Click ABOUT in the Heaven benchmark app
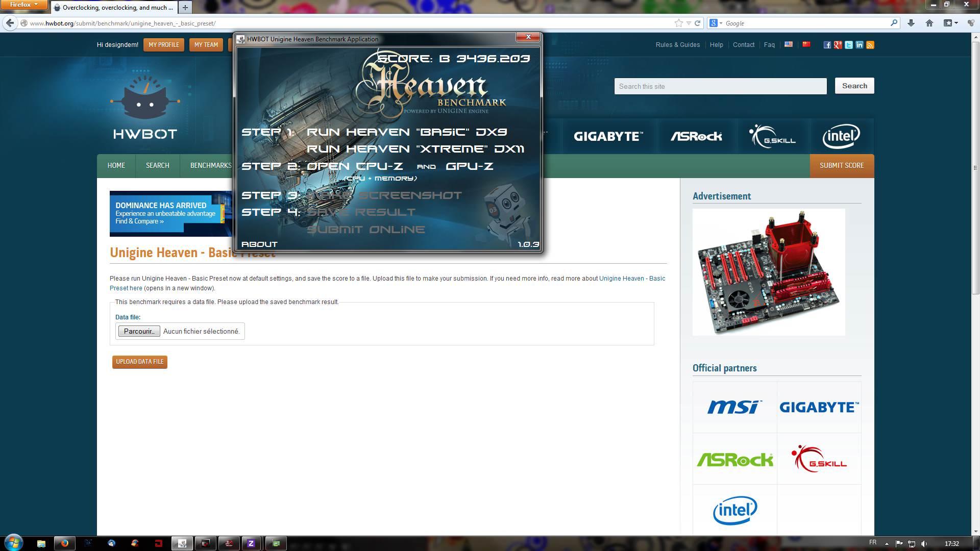Image resolution: width=980 pixels, height=551 pixels. coord(259,244)
